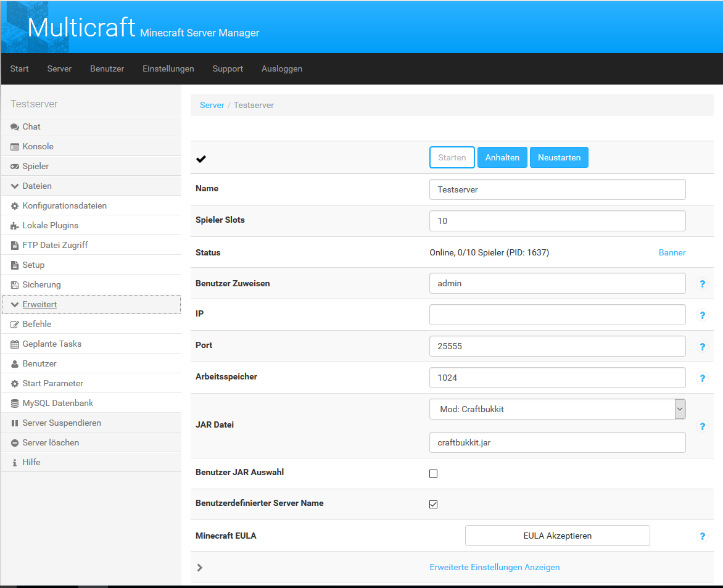This screenshot has height=588, width=723.
Task: Click the Geplante Tasks calendar icon
Action: pyautogui.click(x=15, y=344)
